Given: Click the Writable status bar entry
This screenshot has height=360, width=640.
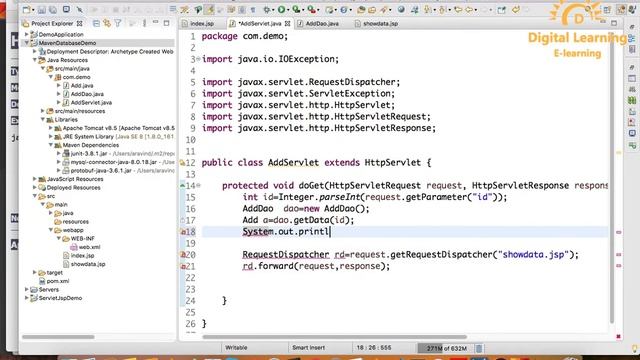Looking at the screenshot, I should coord(236,348).
